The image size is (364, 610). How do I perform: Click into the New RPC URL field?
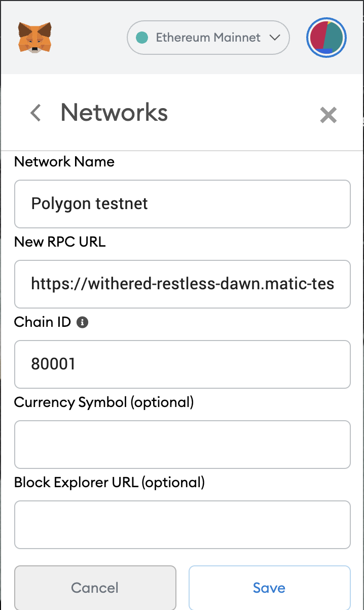click(x=183, y=284)
